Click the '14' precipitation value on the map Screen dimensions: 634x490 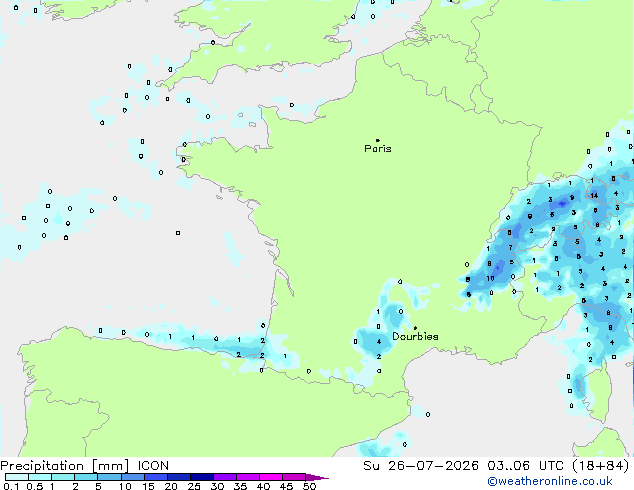[594, 195]
